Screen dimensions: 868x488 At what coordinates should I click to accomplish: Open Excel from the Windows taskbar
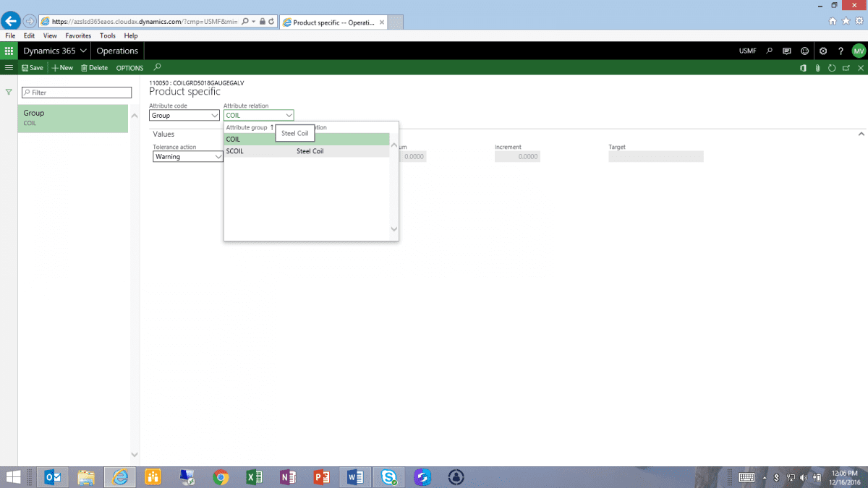tap(254, 477)
